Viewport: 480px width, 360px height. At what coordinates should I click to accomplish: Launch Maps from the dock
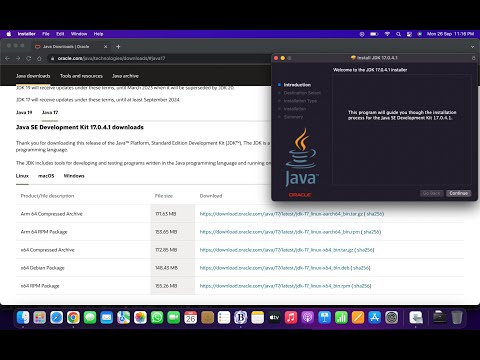click(x=123, y=318)
